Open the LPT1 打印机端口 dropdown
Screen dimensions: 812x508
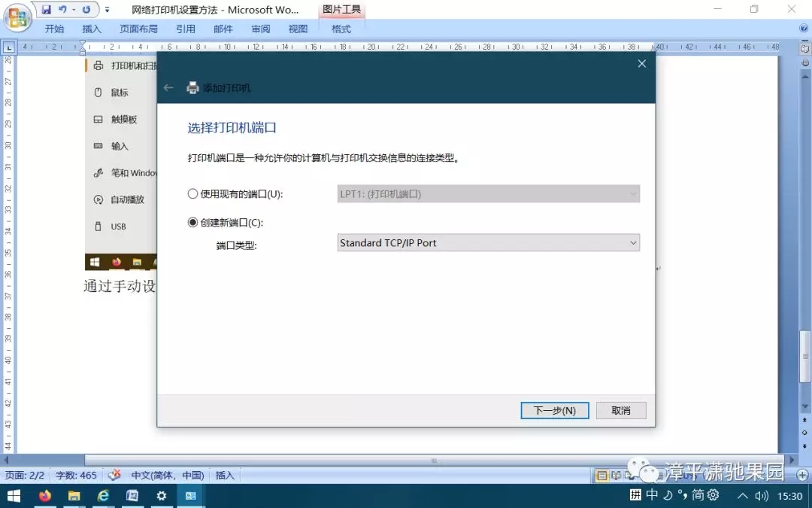[x=634, y=193]
